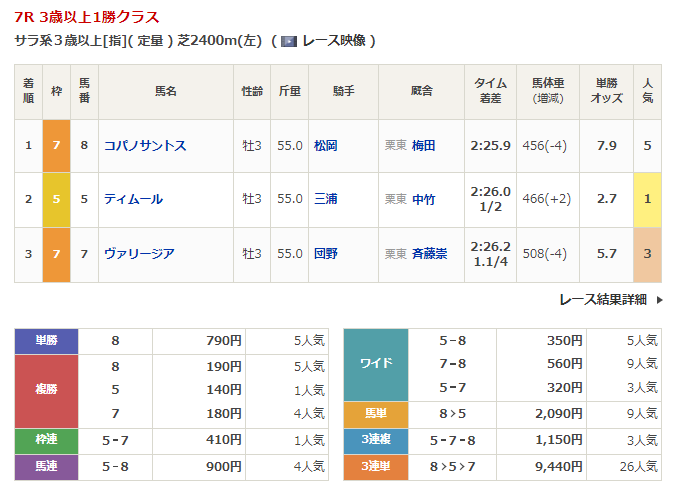Select horse ティムール name link
This screenshot has height=488, width=677.
pyautogui.click(x=133, y=199)
